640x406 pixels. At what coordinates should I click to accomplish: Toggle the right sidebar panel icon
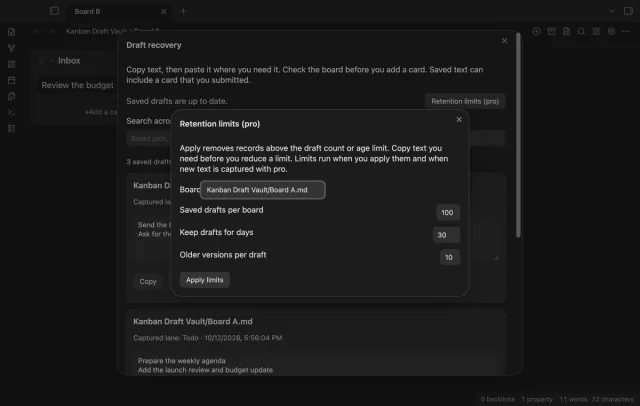628,11
